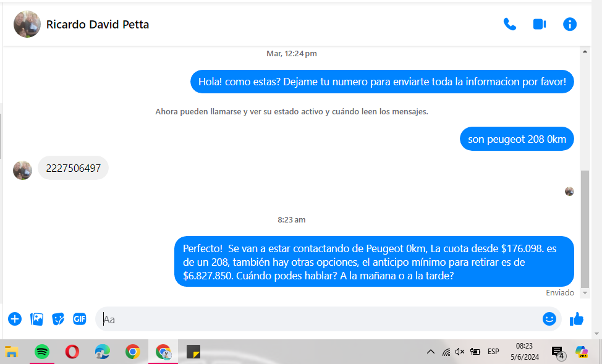Attach a photo or file

pos(37,319)
